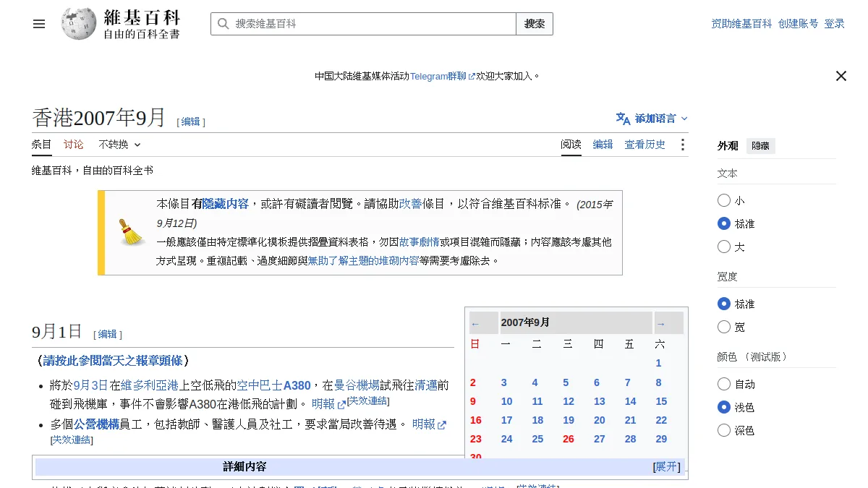This screenshot has height=488, width=868.
Task: Select calendar day 9
Action: coord(473,401)
